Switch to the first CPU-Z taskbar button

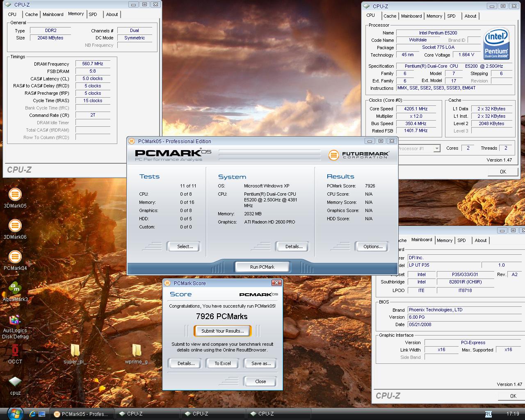pyautogui.click(x=147, y=414)
